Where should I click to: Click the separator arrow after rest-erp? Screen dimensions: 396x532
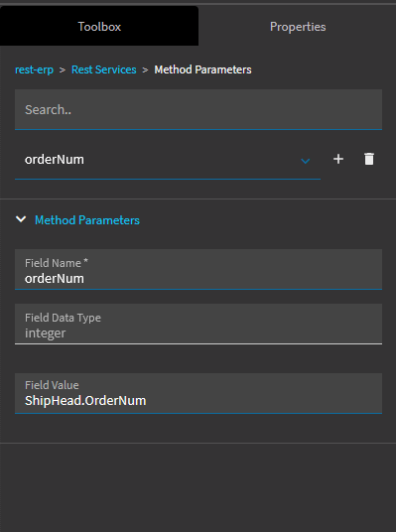pyautogui.click(x=63, y=69)
